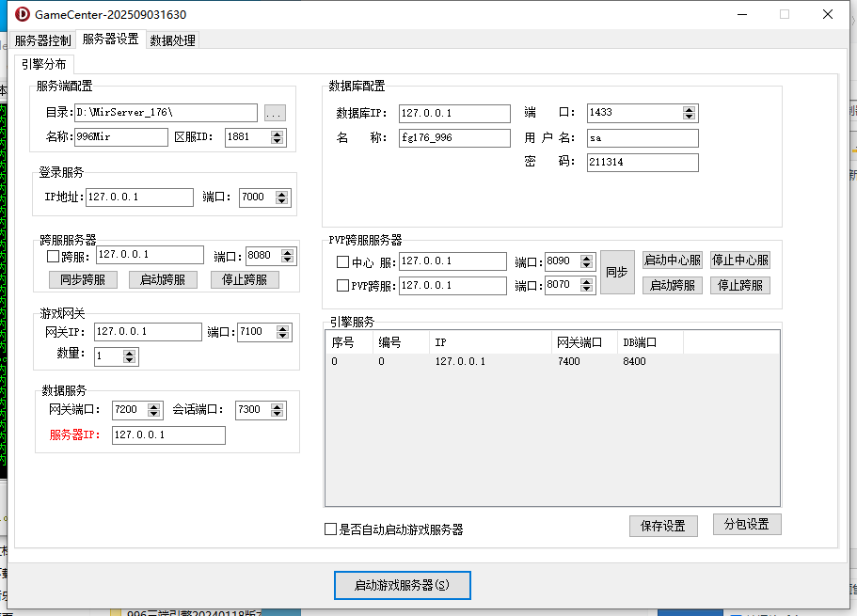Click the 用户名 field containing sa
The image size is (857, 616).
coord(643,138)
